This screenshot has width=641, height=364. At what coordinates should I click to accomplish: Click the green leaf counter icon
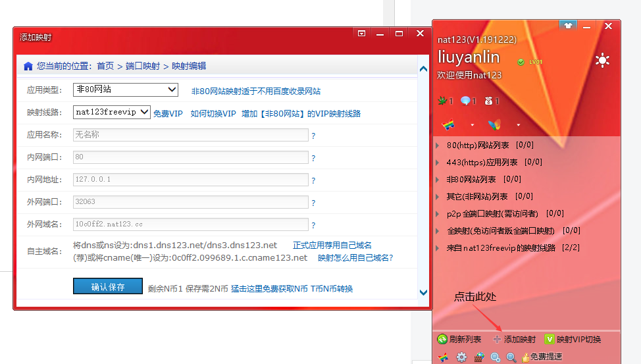[442, 101]
